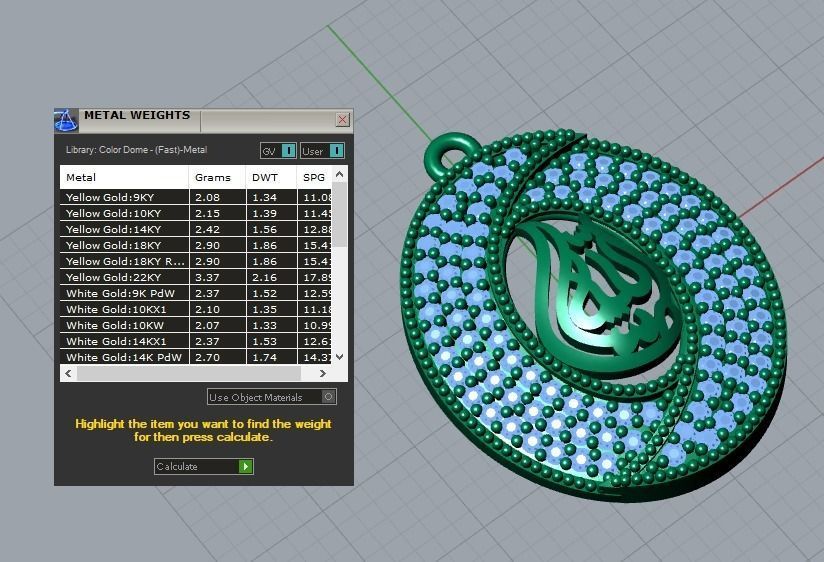
Task: Click the 3.37 grams value
Action: click(x=208, y=277)
